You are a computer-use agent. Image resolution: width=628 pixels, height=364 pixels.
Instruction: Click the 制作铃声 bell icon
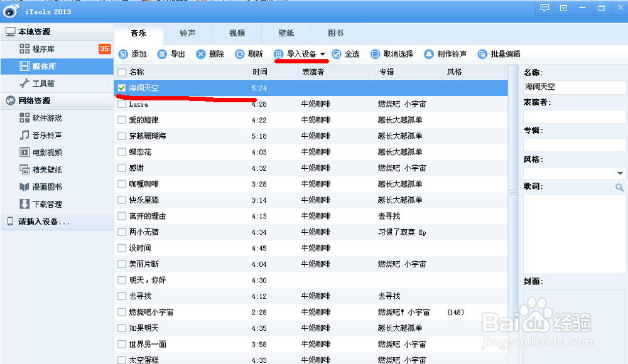(429, 54)
